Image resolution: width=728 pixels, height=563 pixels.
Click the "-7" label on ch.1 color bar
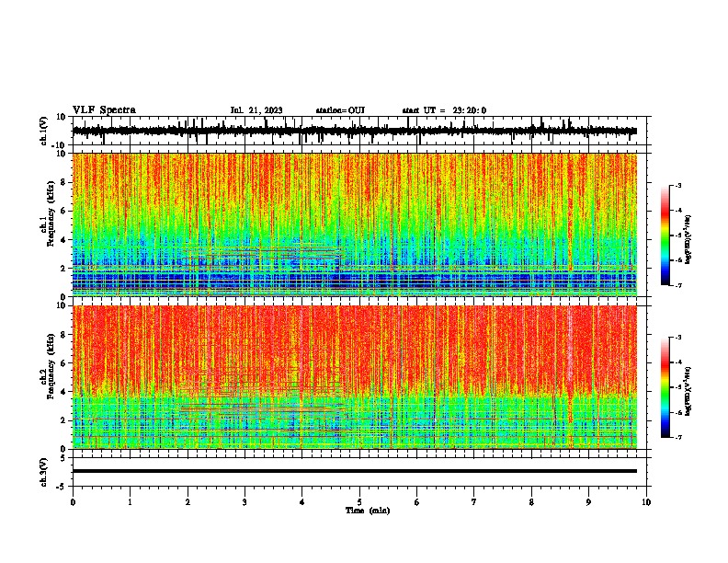[x=677, y=285]
